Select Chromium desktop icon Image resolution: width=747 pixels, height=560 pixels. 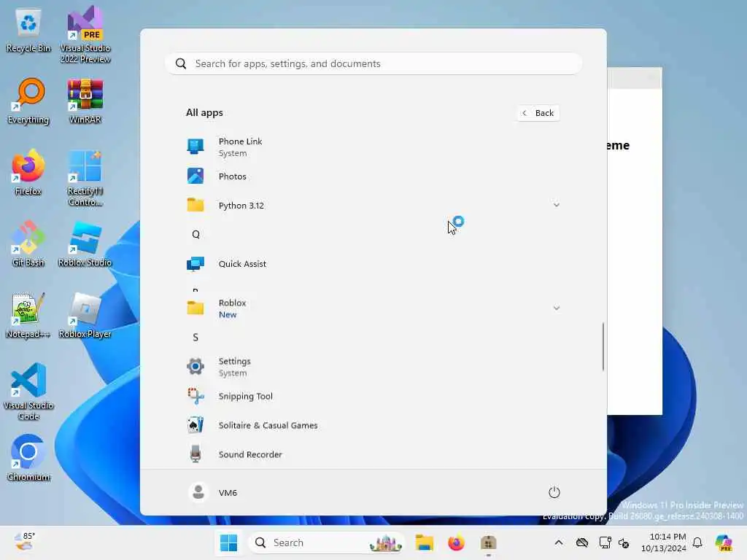[x=28, y=458]
